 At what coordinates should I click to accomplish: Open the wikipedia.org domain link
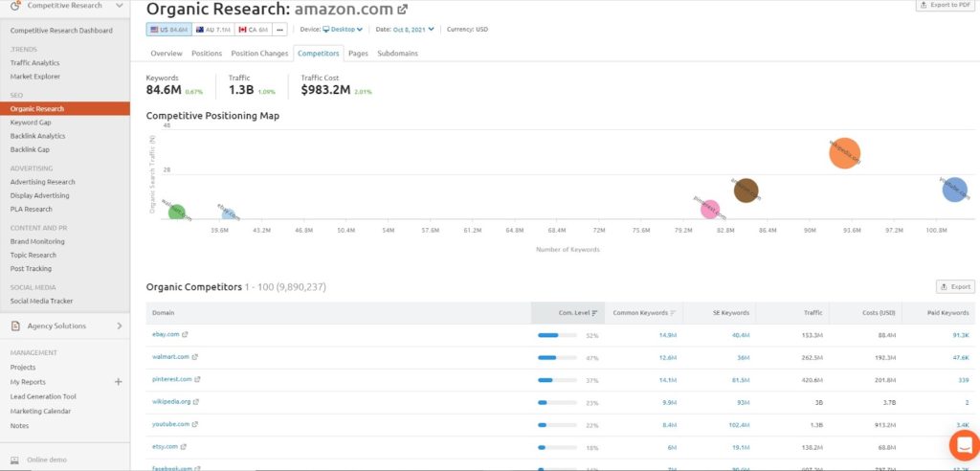coord(171,402)
